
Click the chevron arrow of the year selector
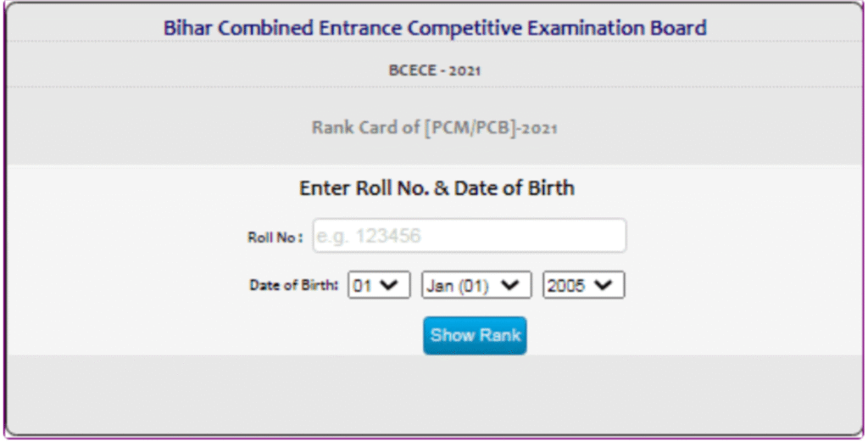click(x=604, y=285)
